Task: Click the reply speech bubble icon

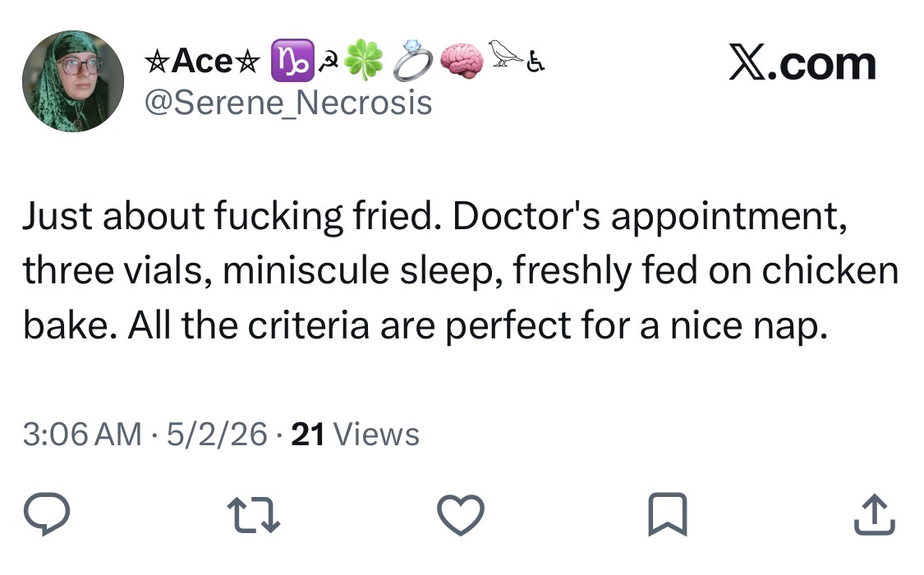Action: point(47,513)
